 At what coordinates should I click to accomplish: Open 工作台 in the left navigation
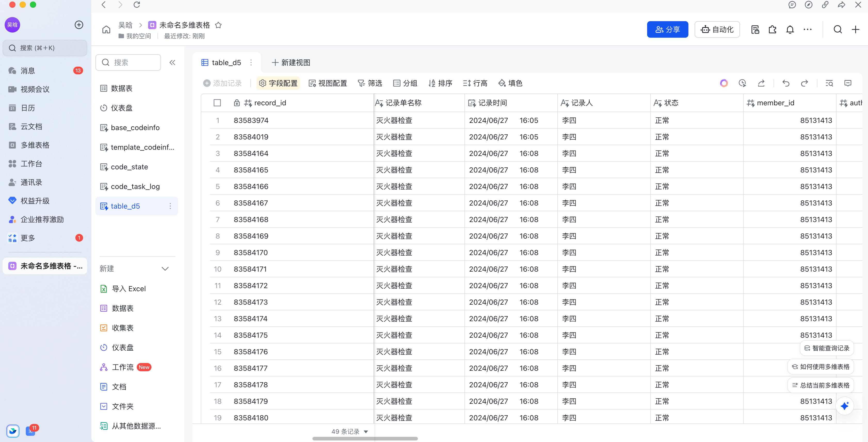(x=45, y=163)
